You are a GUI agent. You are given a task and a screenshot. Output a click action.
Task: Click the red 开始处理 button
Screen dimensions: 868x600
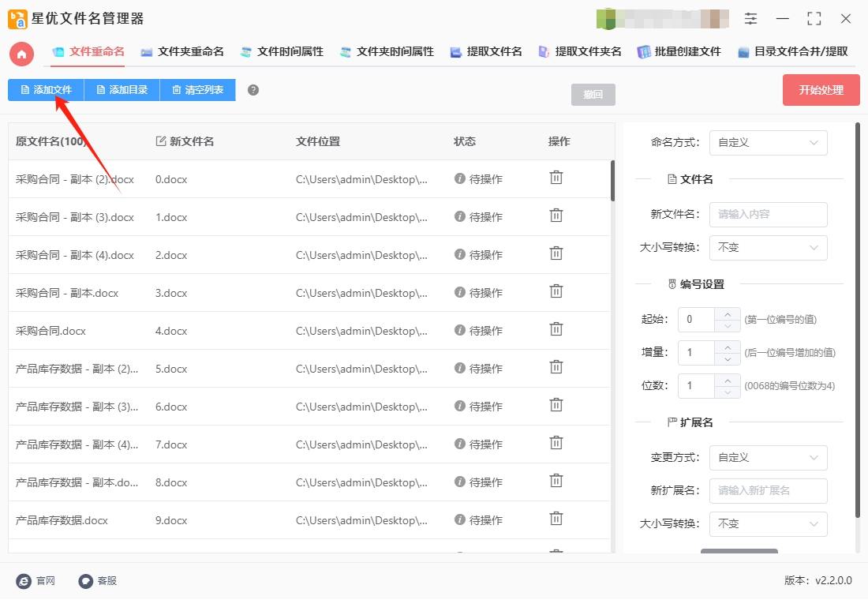tap(821, 90)
